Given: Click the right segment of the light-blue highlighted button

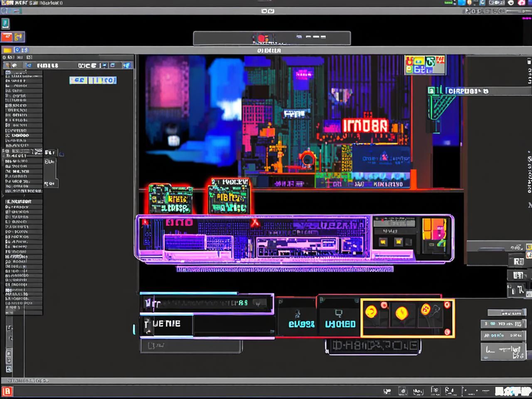Looking at the screenshot, I should click(102, 80).
